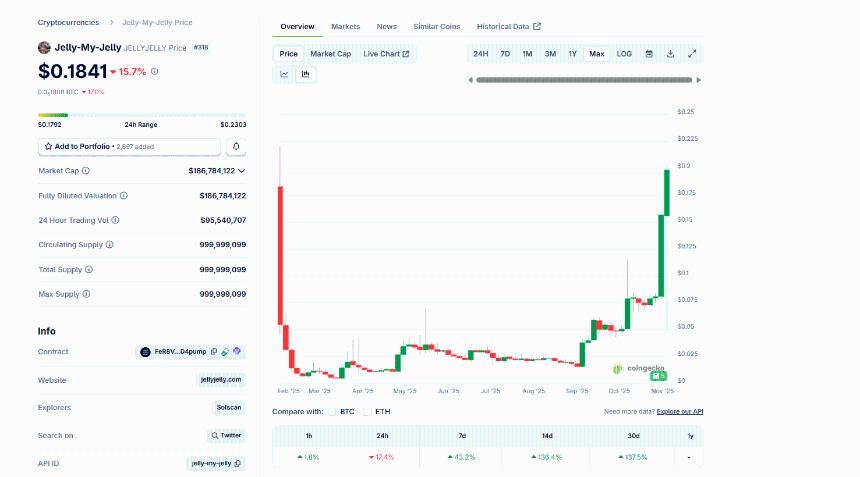The width and height of the screenshot is (860, 477).
Task: Copy the jelly-my-jelly API ID
Action: click(237, 463)
